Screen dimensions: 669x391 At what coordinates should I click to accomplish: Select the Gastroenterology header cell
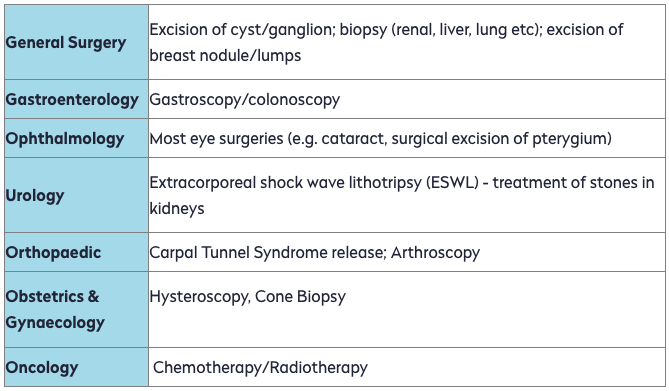coord(76,99)
